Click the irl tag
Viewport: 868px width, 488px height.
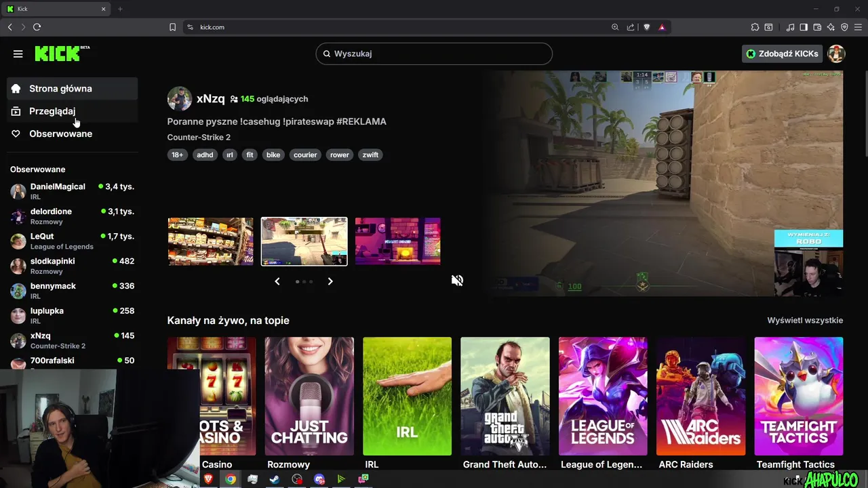[229, 155]
